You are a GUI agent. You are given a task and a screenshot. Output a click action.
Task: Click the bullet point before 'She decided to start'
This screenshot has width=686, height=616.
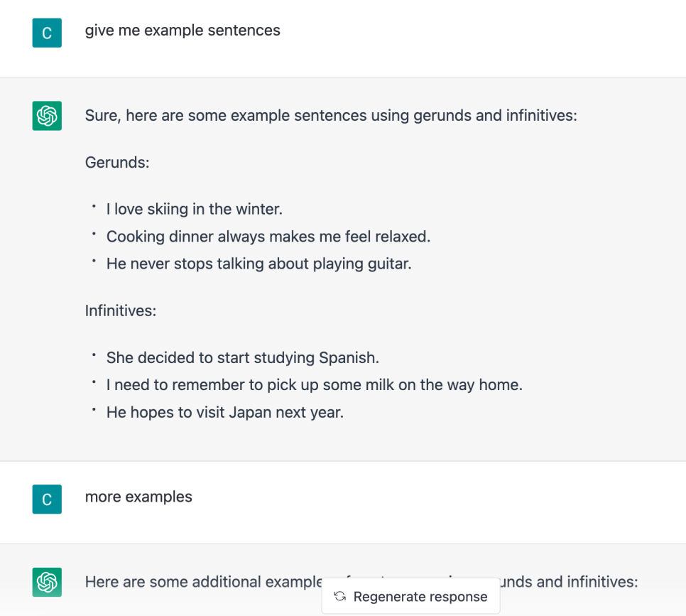(x=94, y=355)
